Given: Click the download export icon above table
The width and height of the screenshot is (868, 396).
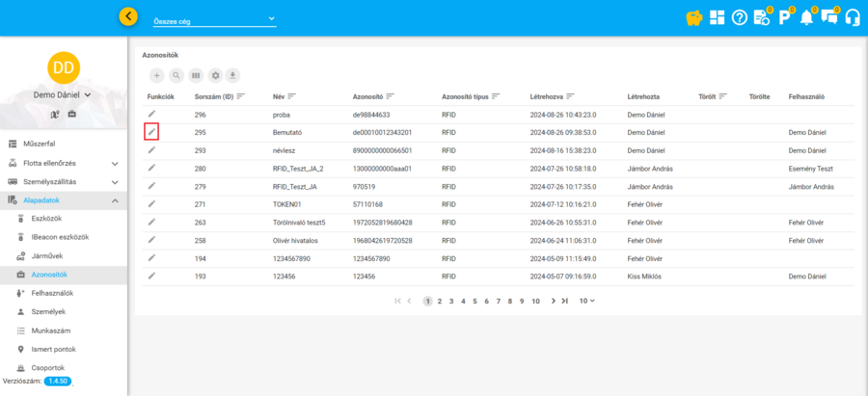Looking at the screenshot, I should pyautogui.click(x=233, y=75).
